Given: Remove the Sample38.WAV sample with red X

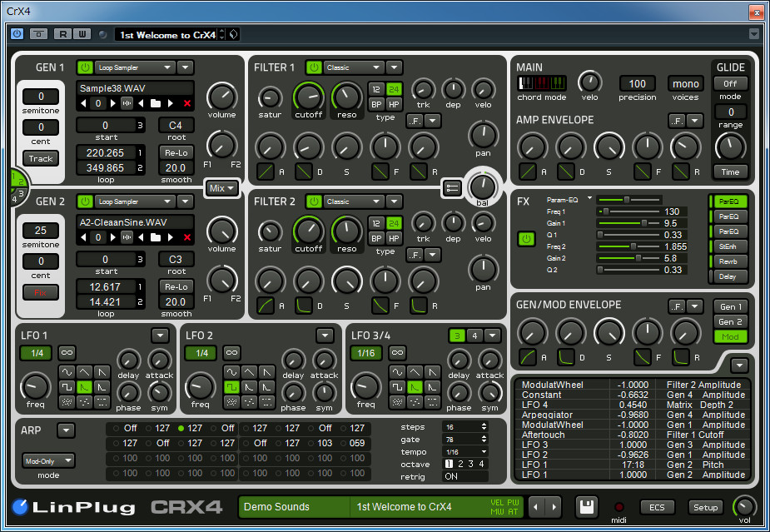Looking at the screenshot, I should click(x=186, y=103).
